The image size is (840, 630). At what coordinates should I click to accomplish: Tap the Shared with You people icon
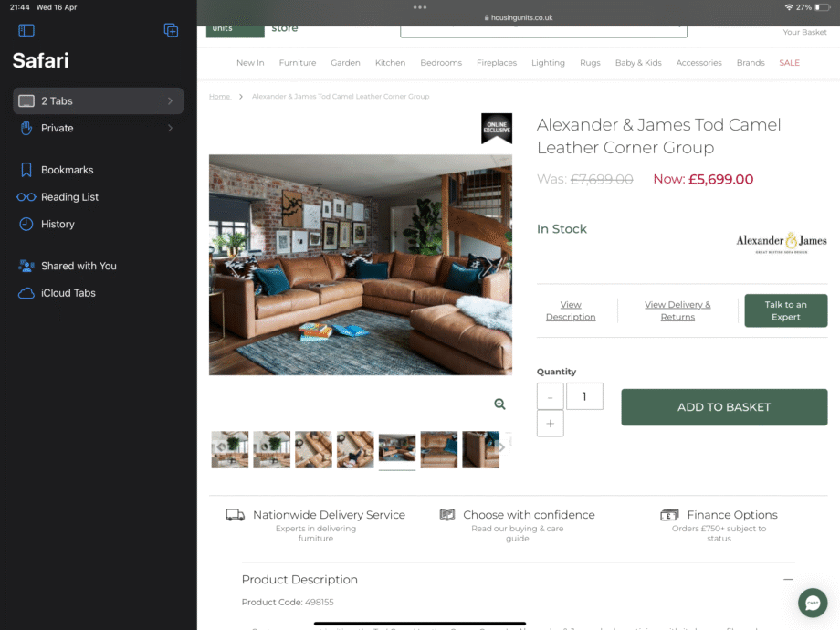pos(26,266)
